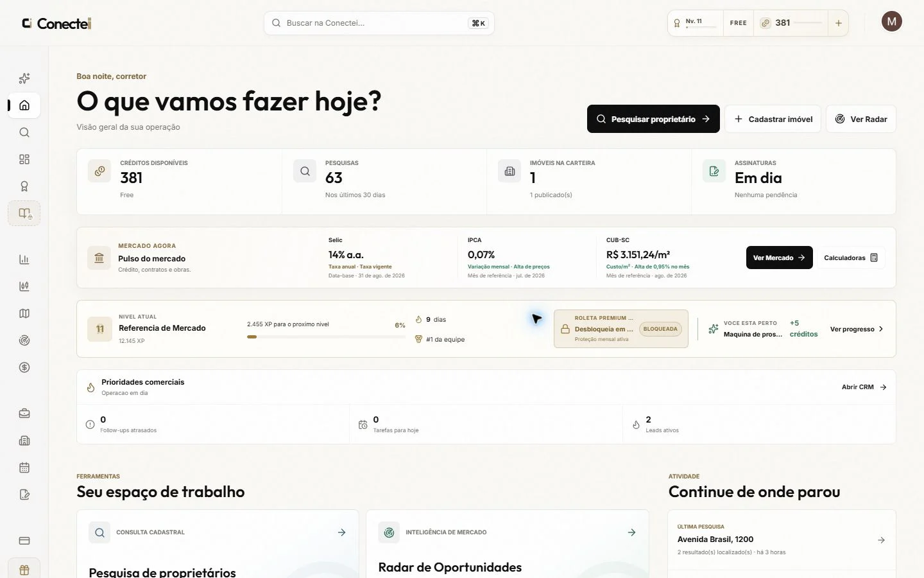The width and height of the screenshot is (924, 578).
Task: Open the locked book sidebar icon
Action: click(x=24, y=213)
